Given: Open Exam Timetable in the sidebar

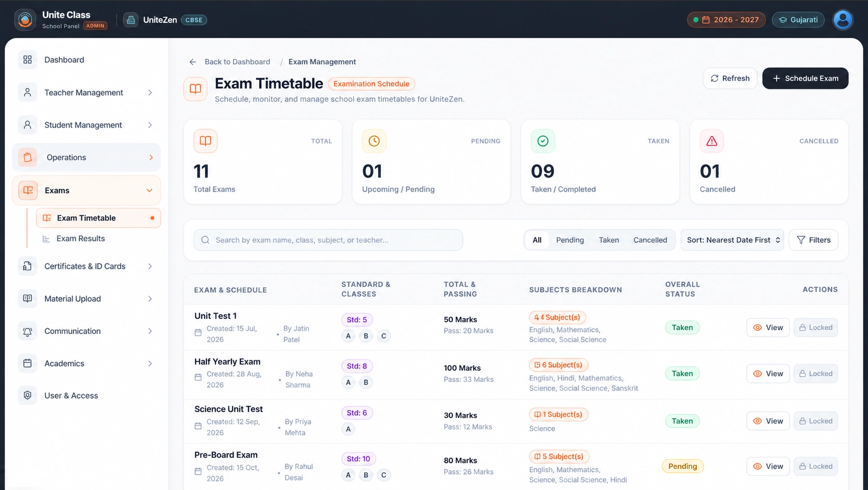Looking at the screenshot, I should click(98, 218).
